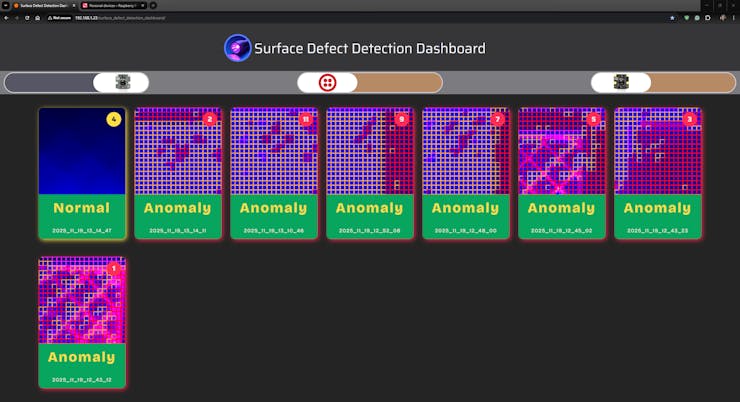This screenshot has height=402, width=740.
Task: Click the 'Not secure' site info badge
Action: pos(59,18)
